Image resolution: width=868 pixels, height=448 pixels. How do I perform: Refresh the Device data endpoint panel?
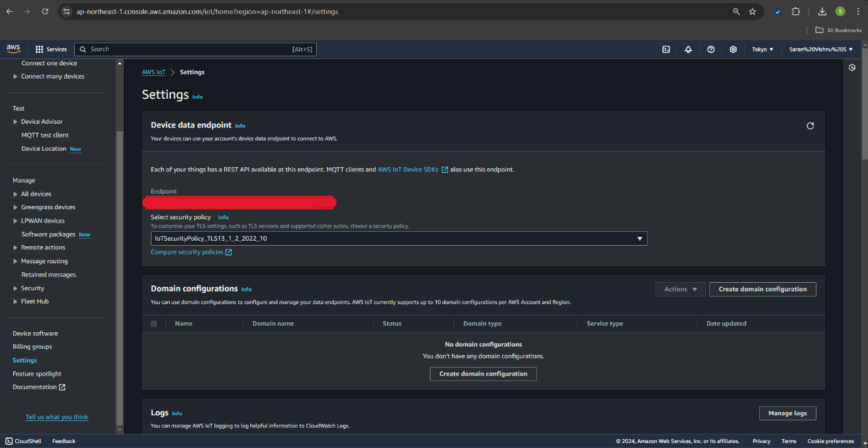coord(810,126)
